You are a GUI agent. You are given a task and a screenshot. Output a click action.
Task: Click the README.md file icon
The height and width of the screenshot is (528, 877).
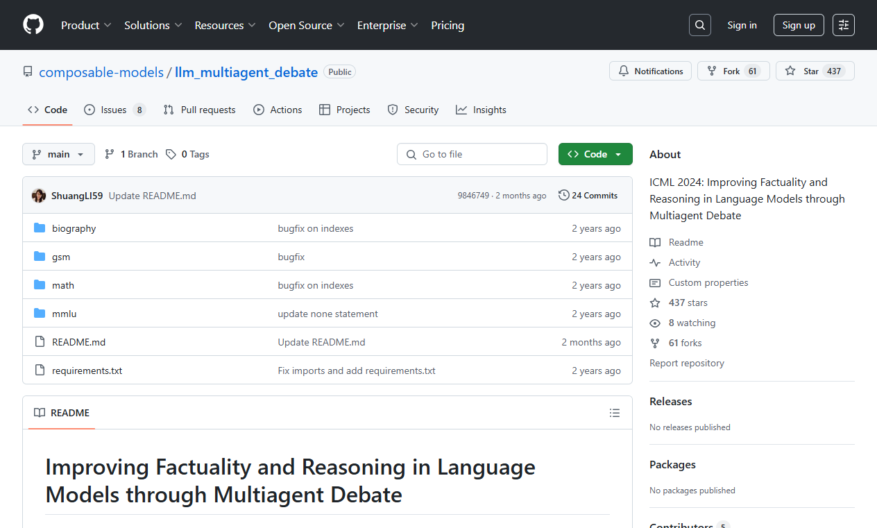(x=39, y=342)
